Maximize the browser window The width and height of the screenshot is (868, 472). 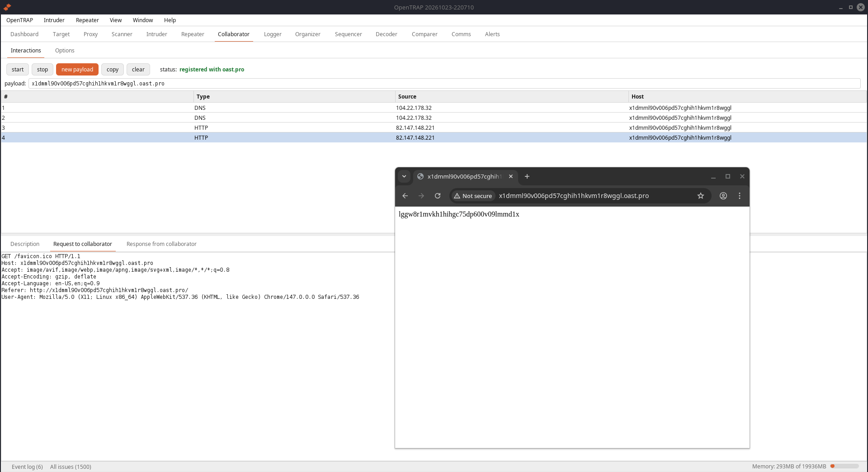[728, 176]
